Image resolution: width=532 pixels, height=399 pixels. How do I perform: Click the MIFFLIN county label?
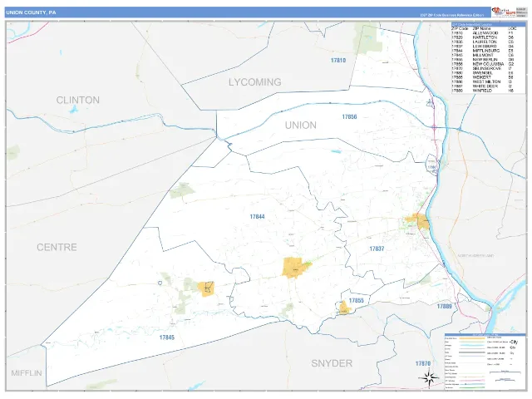[27, 373]
